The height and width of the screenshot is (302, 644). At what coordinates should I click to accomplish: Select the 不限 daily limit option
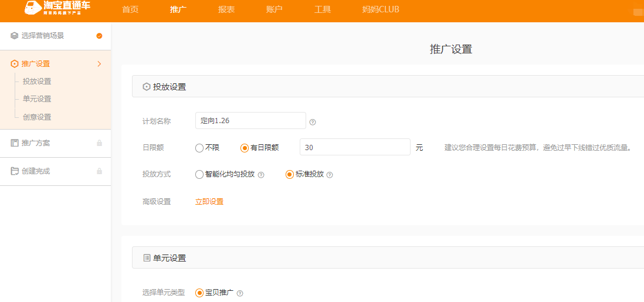pyautogui.click(x=199, y=148)
